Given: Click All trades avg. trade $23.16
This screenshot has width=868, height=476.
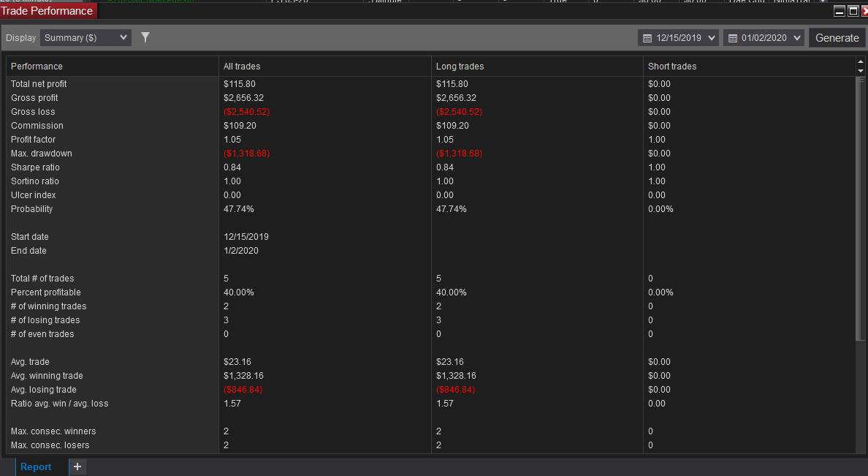Looking at the screenshot, I should click(237, 361).
